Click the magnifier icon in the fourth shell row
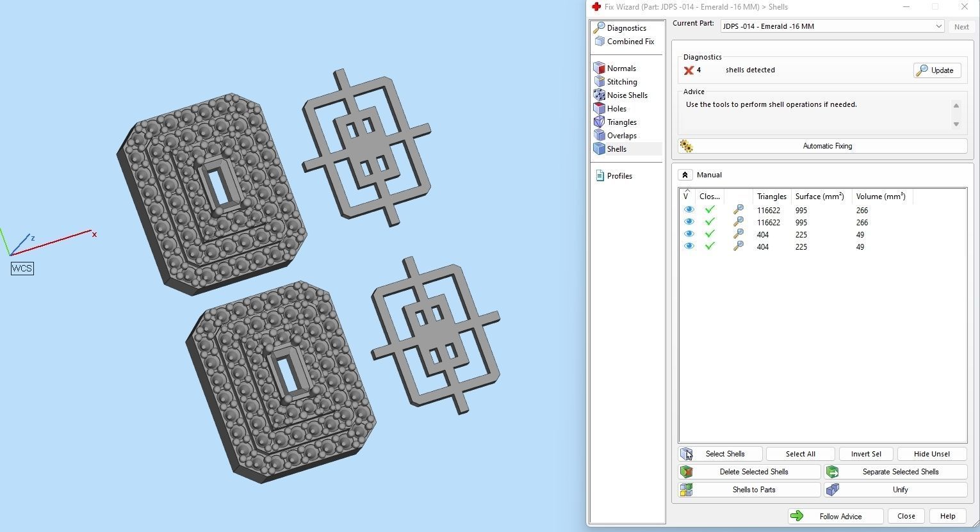The width and height of the screenshot is (980, 532). click(739, 246)
